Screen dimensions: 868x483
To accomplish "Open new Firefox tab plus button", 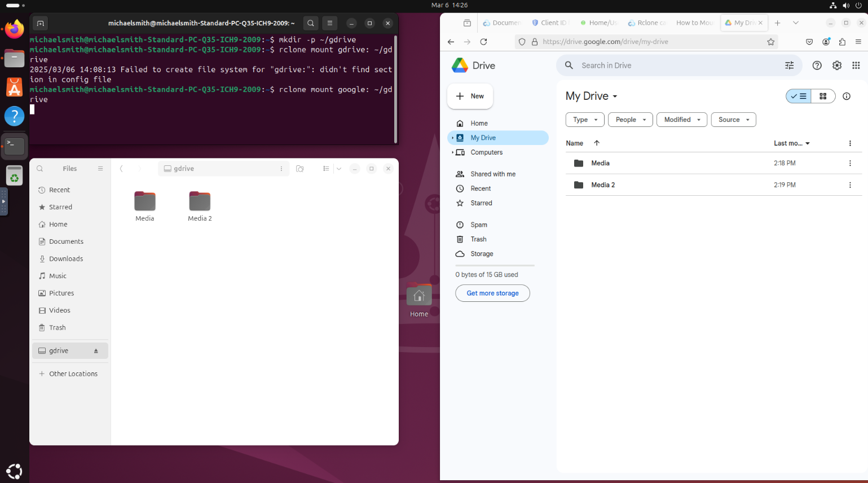I will [x=777, y=23].
